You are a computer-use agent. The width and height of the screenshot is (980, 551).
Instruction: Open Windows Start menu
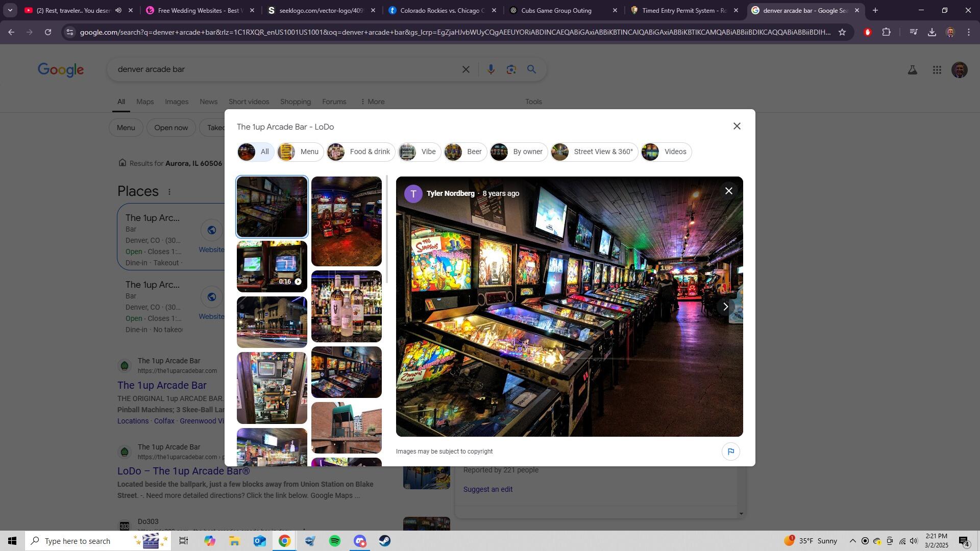coord(12,541)
